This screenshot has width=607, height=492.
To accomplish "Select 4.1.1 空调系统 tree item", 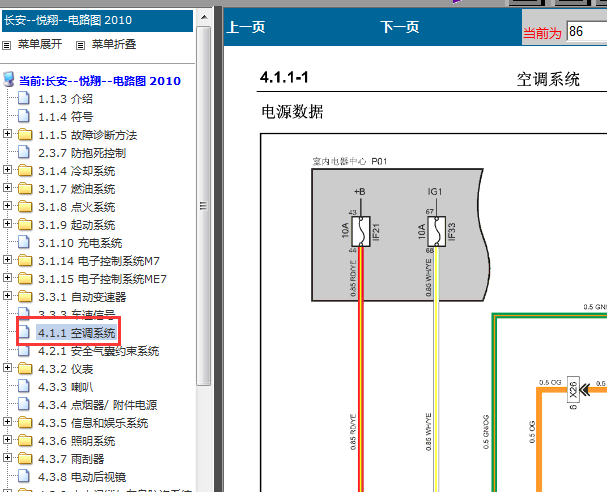I will (x=77, y=333).
